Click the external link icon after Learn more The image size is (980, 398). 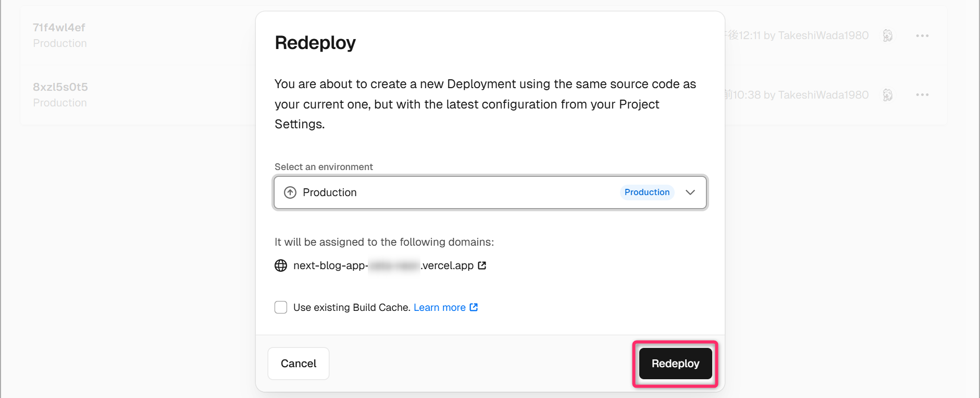474,307
